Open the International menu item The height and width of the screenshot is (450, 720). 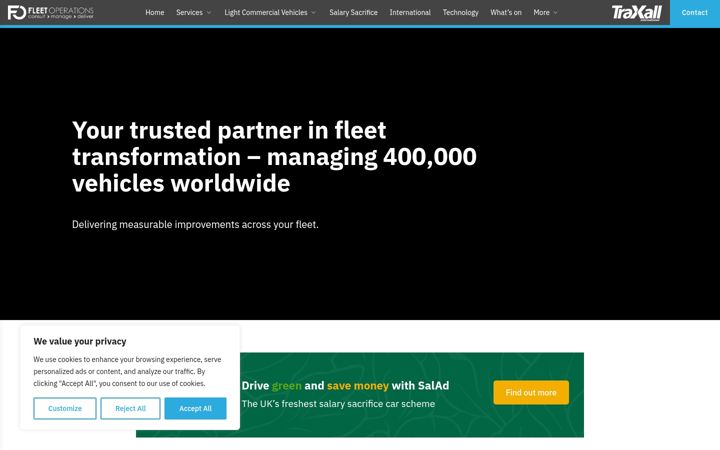[410, 12]
